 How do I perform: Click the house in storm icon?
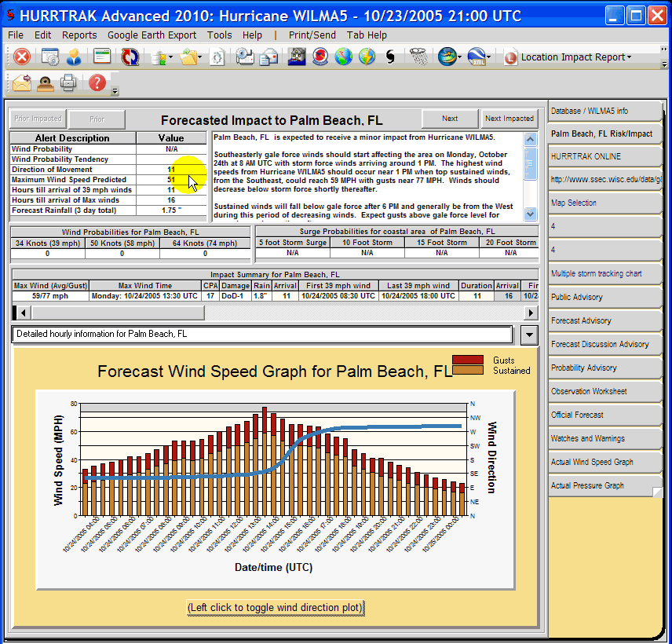[297, 57]
